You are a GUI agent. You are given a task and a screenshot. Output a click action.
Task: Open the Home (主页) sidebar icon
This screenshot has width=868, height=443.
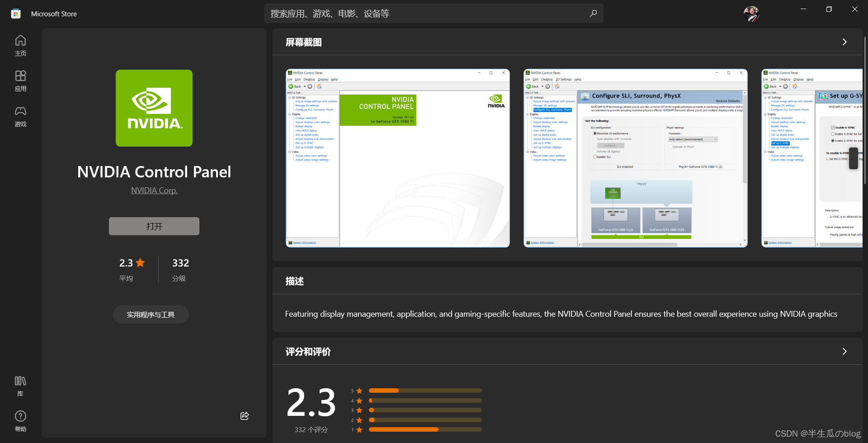[20, 46]
